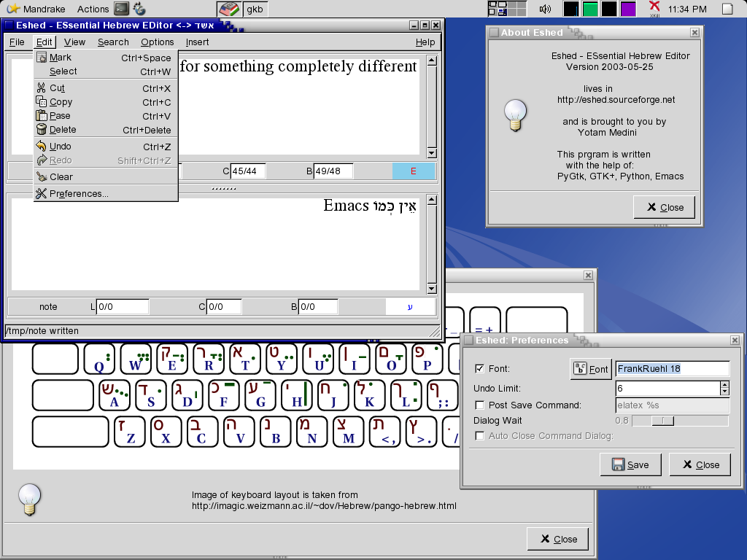Click upper pane scrollbar up arrow
The height and width of the screenshot is (560, 747).
coord(432,61)
